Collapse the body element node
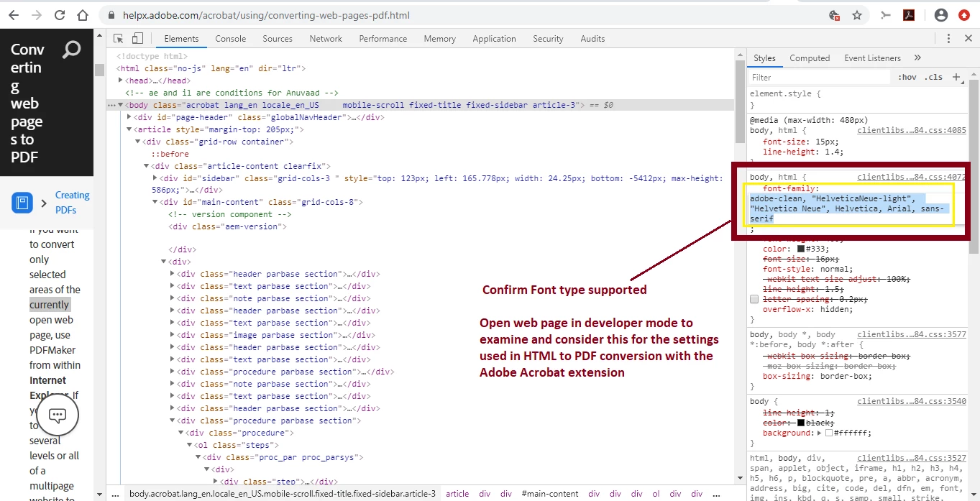 (x=121, y=105)
